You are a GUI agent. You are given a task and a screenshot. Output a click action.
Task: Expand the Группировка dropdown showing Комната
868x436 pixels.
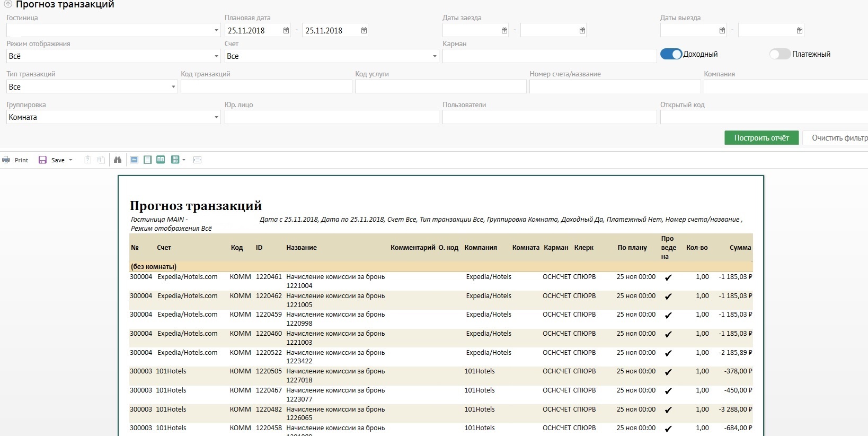click(216, 117)
